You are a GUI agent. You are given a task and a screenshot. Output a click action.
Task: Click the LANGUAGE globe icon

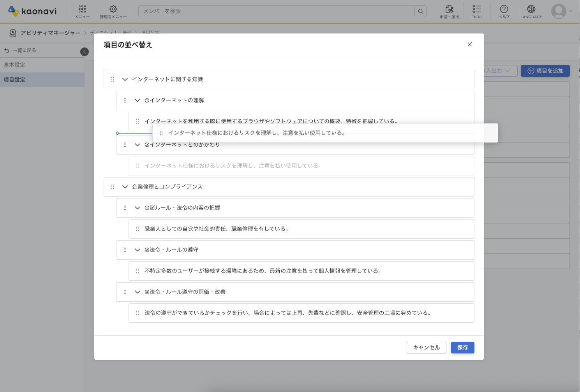531,9
